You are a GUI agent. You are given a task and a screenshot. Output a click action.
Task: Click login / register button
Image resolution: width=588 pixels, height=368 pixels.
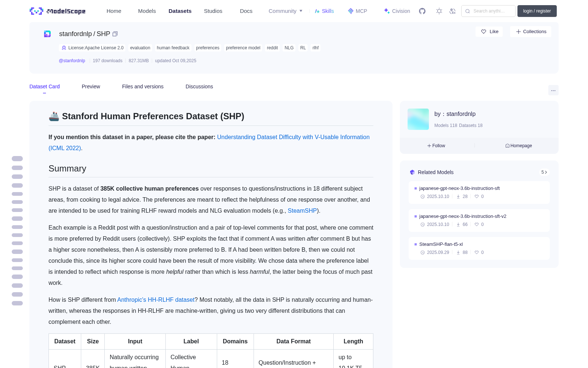pos(537,11)
